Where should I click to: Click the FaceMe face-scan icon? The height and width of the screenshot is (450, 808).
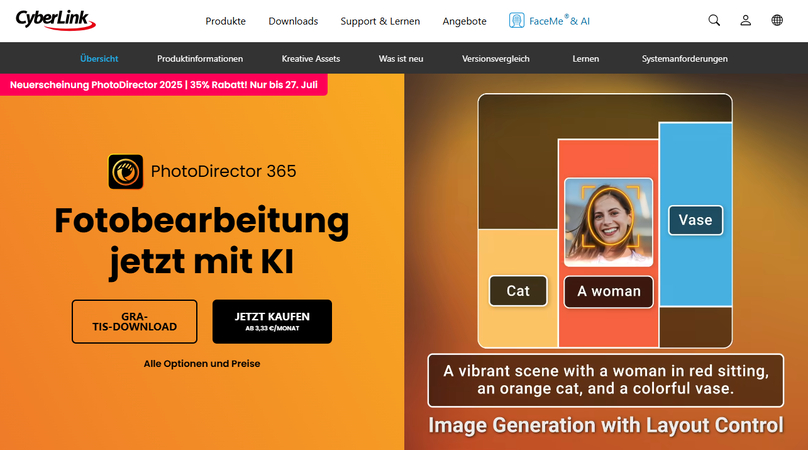516,21
